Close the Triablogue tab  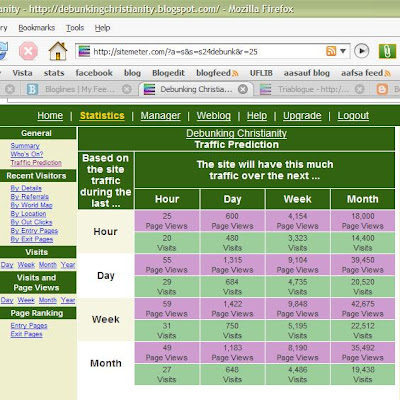359,89
